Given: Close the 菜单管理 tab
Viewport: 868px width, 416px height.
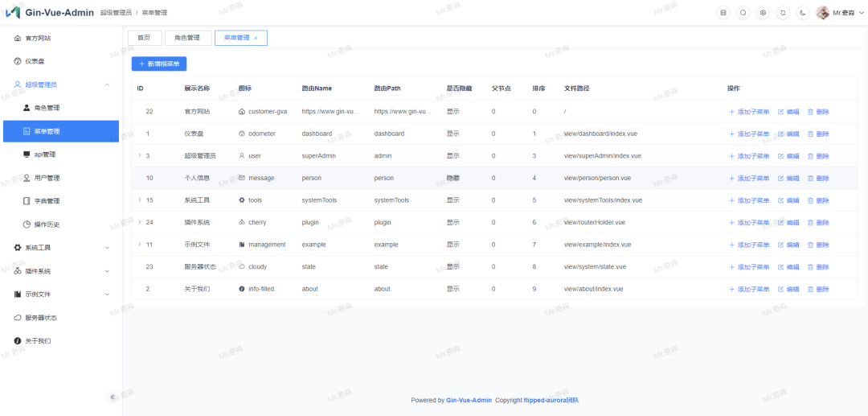Looking at the screenshot, I should coord(256,38).
